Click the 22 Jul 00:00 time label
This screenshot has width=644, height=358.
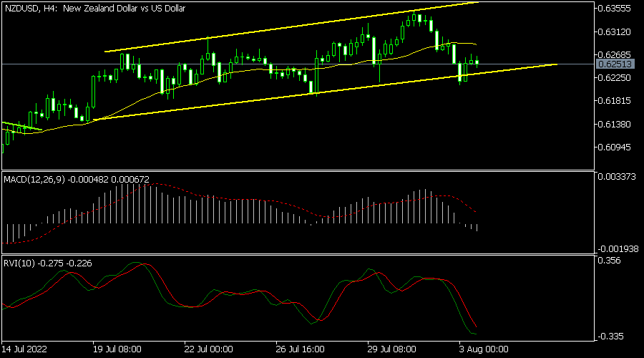pyautogui.click(x=209, y=349)
